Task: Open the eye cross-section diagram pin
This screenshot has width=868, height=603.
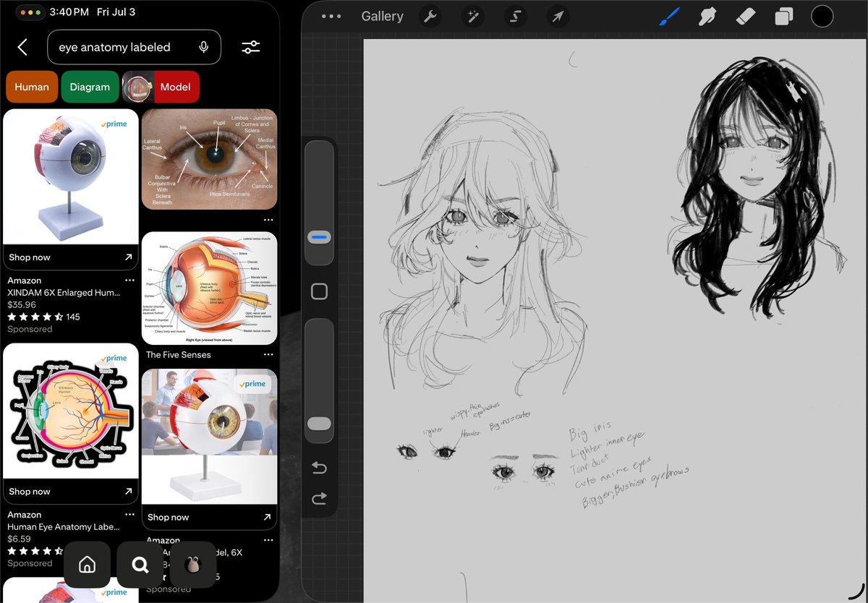Action: click(x=209, y=288)
